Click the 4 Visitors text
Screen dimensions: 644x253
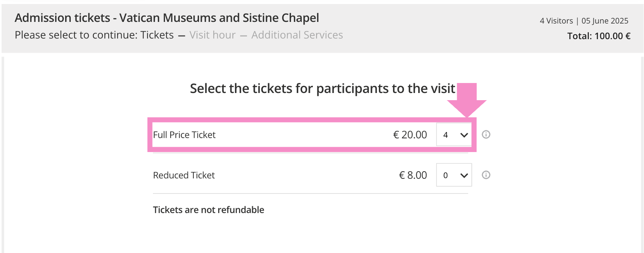coord(556,21)
